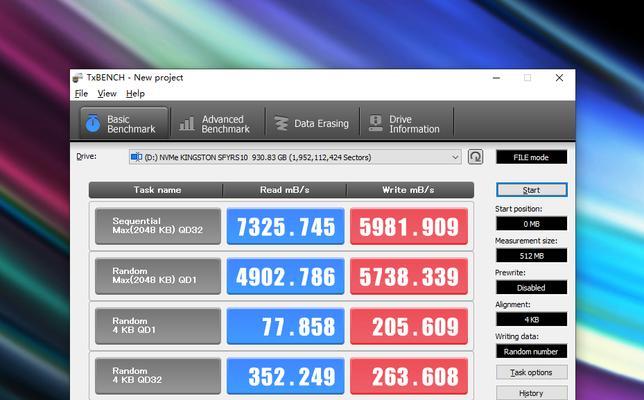
Task: Change the Measurement size 512 MB value
Action: point(531,256)
